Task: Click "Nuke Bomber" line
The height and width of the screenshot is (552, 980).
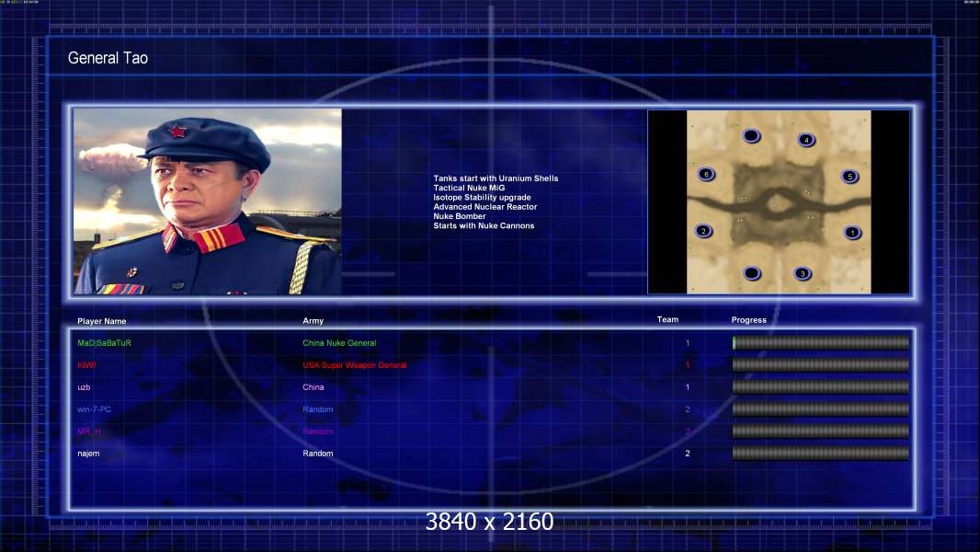Action: (460, 216)
